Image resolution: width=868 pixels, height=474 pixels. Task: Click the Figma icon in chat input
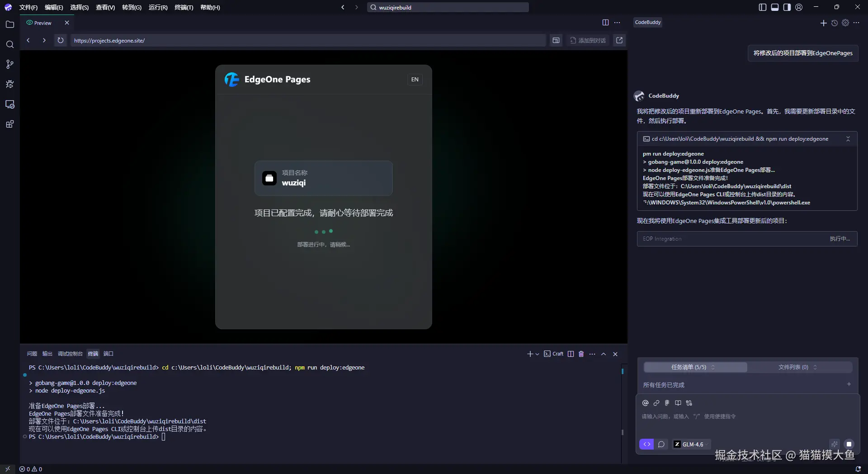pos(667,403)
